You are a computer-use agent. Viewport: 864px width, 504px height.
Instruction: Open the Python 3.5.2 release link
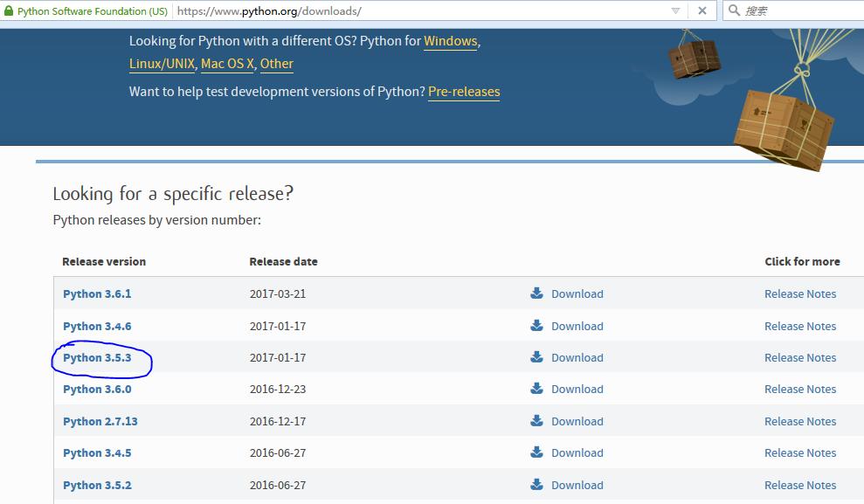(97, 486)
